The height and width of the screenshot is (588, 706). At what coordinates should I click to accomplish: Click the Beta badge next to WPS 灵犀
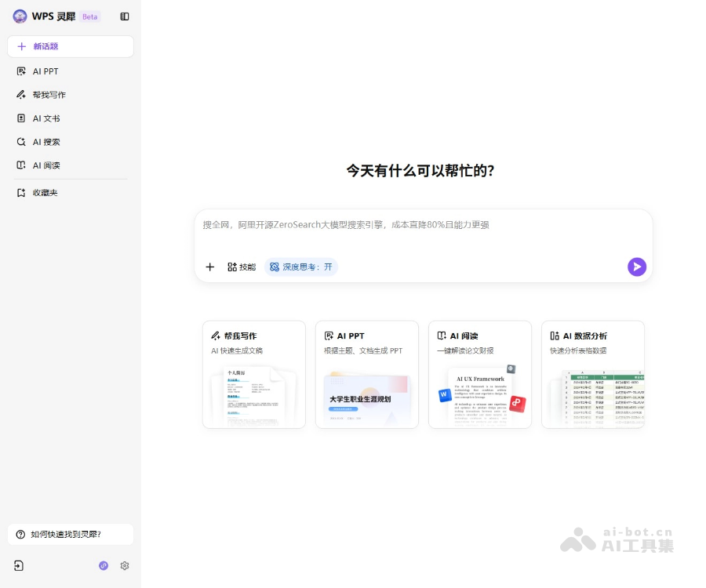pos(89,16)
